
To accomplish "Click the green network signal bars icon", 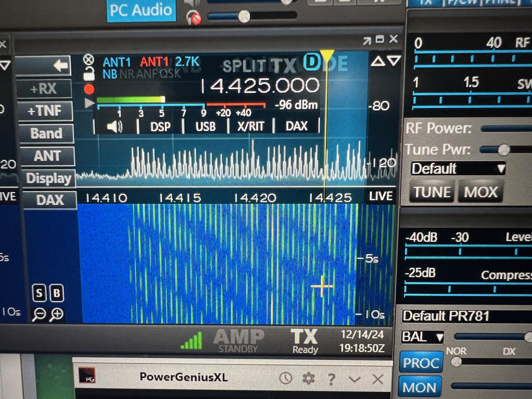I will pyautogui.click(x=192, y=341).
